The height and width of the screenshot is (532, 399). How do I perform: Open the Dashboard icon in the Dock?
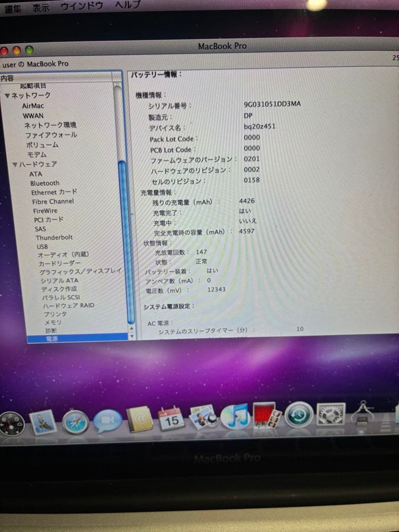coord(12,424)
